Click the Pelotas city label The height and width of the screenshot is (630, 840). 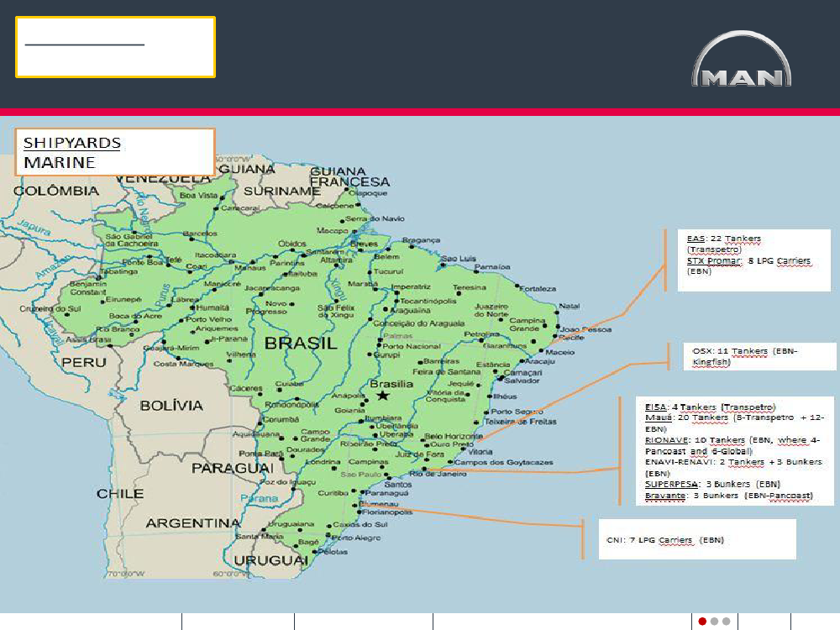click(333, 551)
